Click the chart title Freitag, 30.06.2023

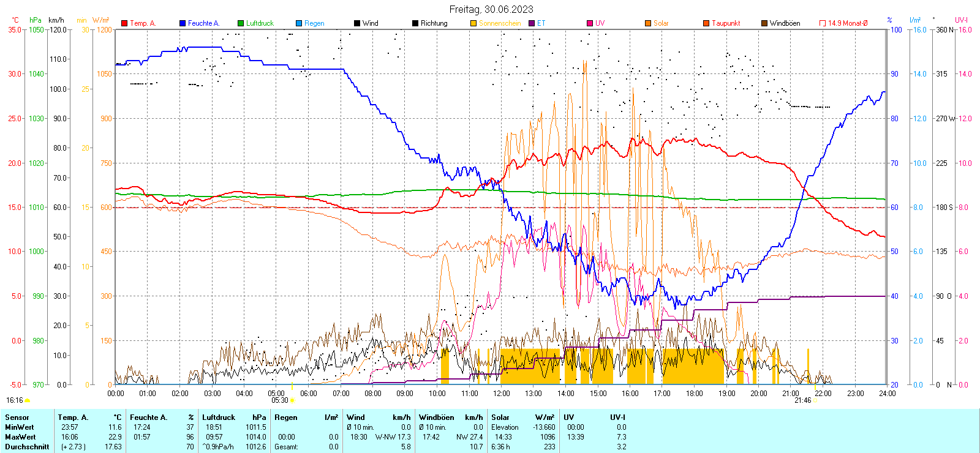pos(491,9)
